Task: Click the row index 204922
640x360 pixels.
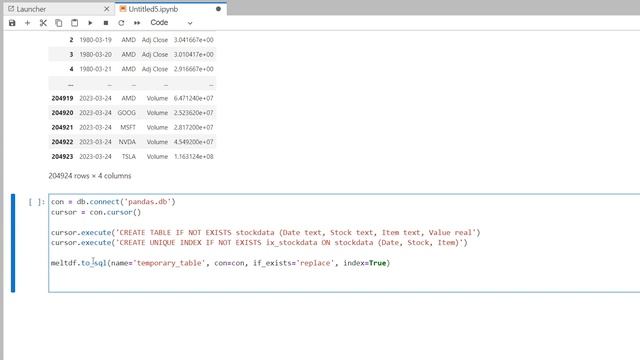Action: pyautogui.click(x=62, y=142)
